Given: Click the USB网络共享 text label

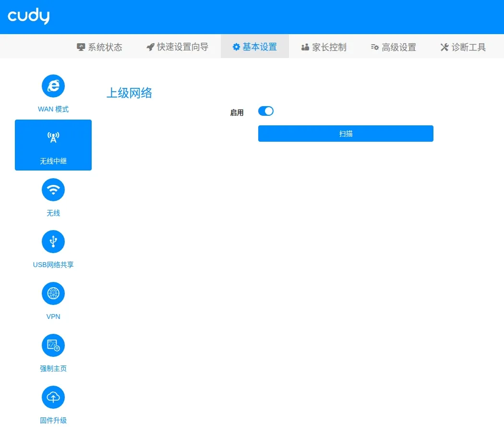Looking at the screenshot, I should [x=53, y=265].
